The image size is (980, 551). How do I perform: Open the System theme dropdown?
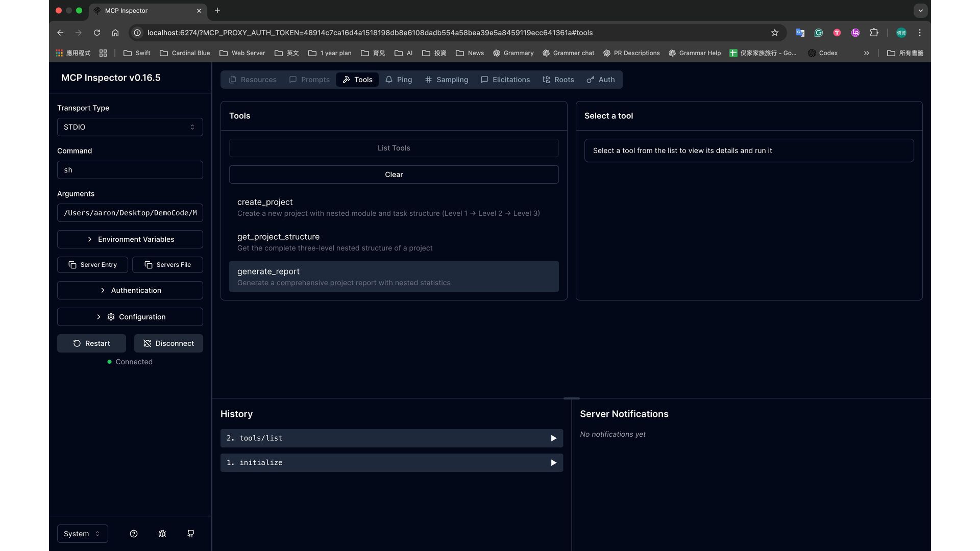coord(82,534)
